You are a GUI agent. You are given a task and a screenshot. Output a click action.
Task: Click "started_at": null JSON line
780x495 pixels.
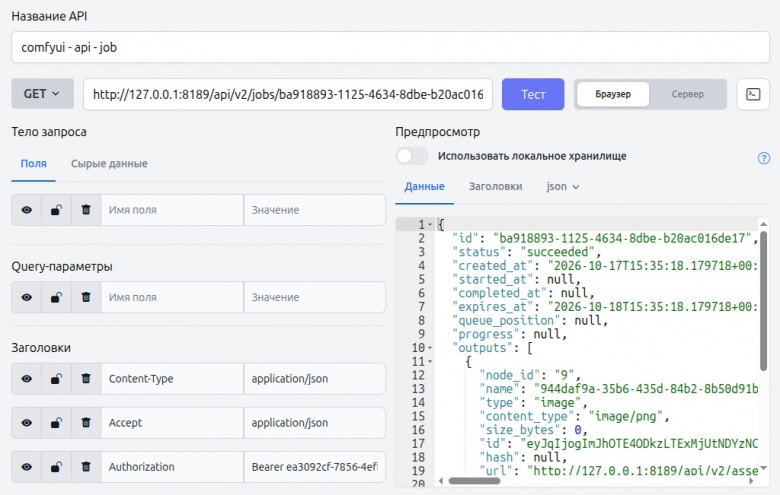[x=516, y=279]
